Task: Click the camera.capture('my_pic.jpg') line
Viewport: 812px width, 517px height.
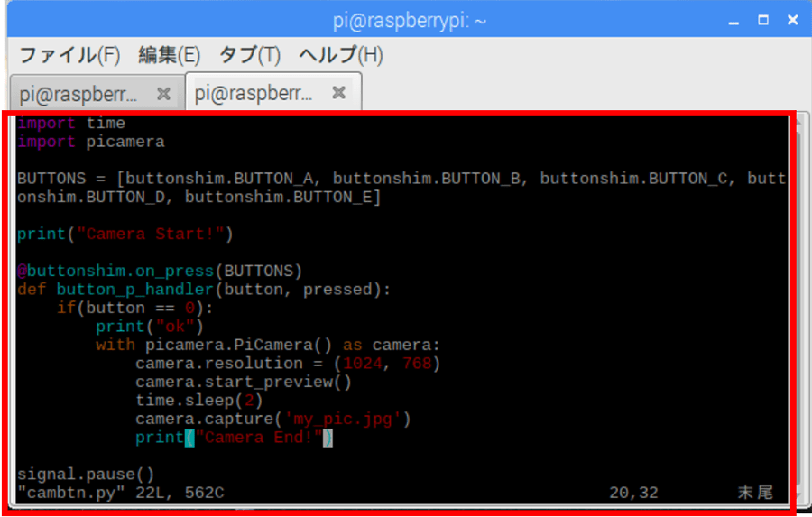Action: [x=272, y=419]
